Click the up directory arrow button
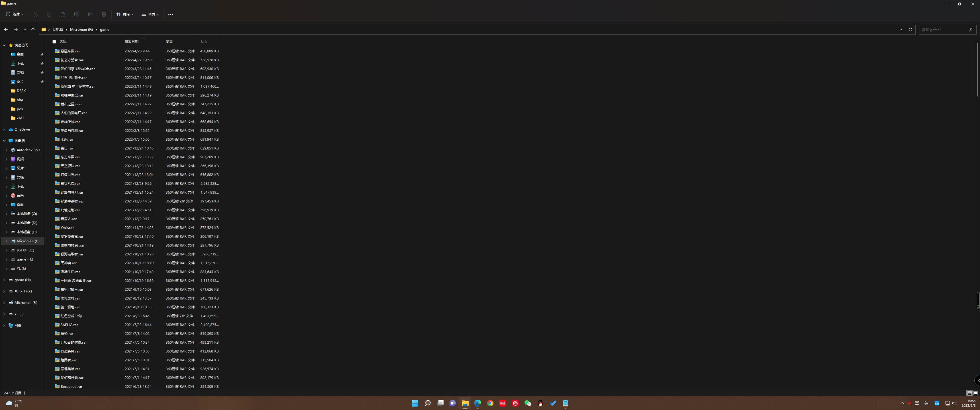This screenshot has width=980, height=410. tap(32, 29)
